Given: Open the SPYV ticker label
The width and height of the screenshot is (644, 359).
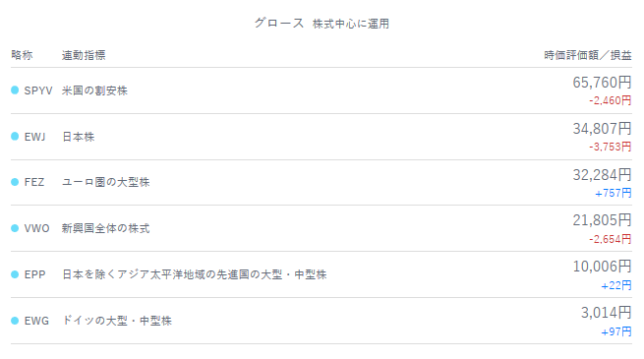Looking at the screenshot, I should 38,90.
